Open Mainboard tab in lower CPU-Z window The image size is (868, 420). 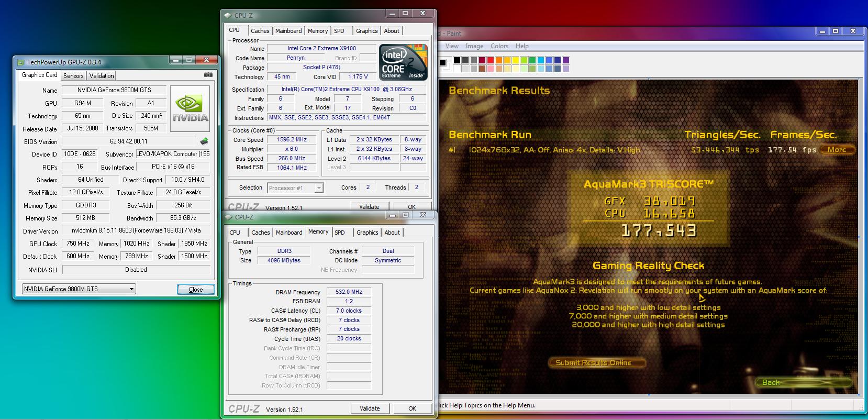(289, 233)
